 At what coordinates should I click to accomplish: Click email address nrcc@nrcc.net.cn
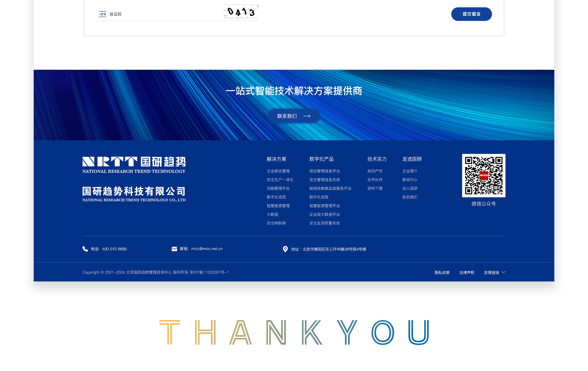(207, 249)
